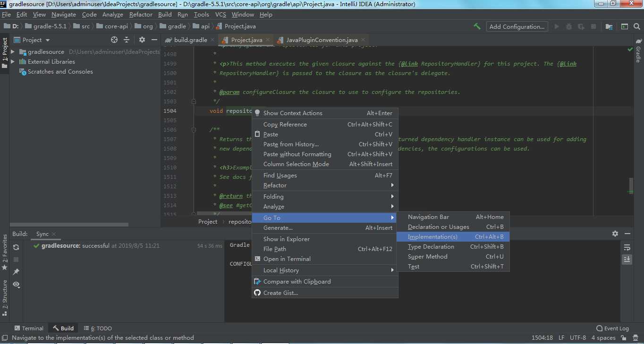Choose Super Method menu item
Screen dimensions: 644x344
pos(452,256)
